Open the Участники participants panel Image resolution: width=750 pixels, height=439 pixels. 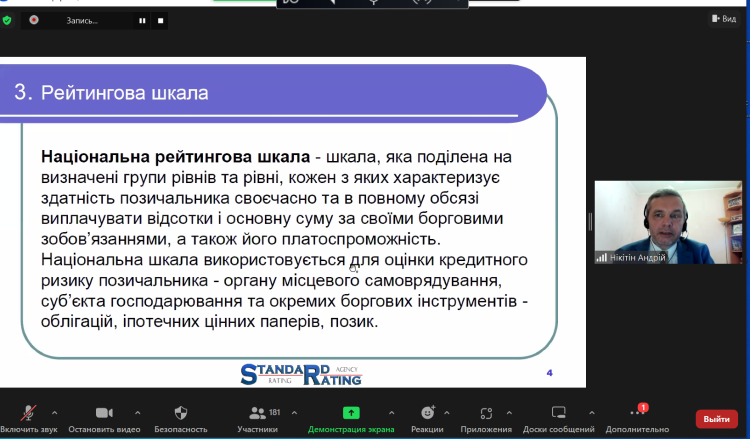(x=258, y=412)
